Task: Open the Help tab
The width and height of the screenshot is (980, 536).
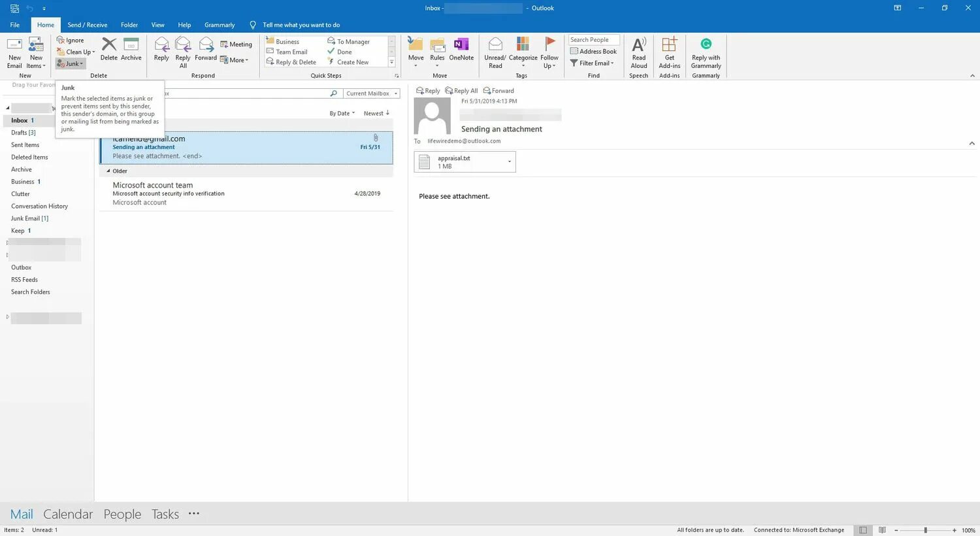Action: pyautogui.click(x=185, y=25)
